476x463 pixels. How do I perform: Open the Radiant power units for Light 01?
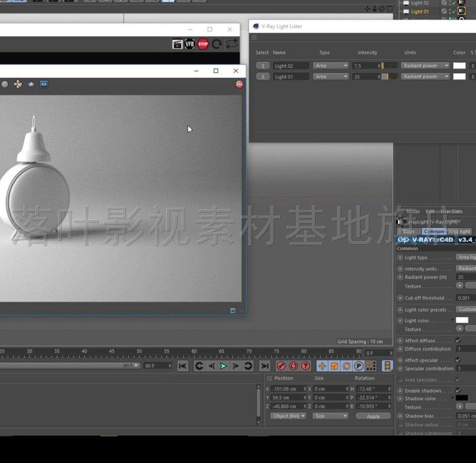pos(425,76)
